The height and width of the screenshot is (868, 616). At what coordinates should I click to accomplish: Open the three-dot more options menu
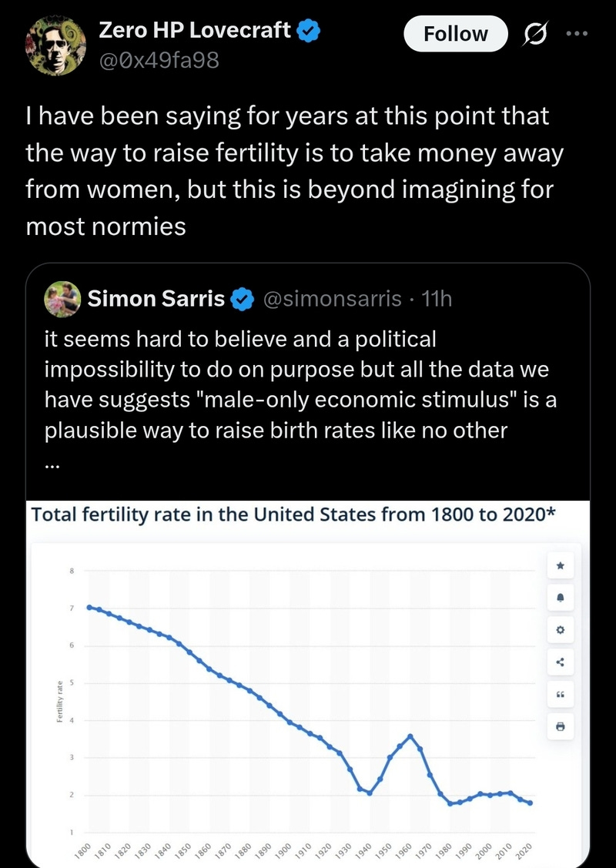(576, 34)
